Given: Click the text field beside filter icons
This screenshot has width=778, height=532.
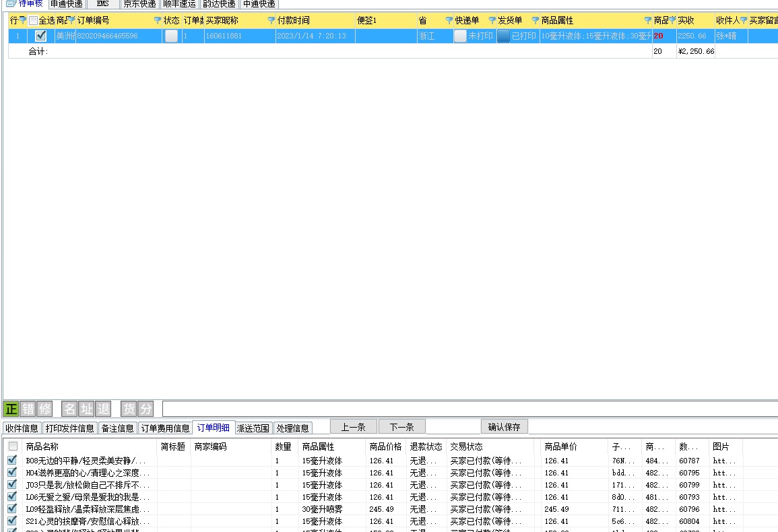Looking at the screenshot, I should pyautogui.click(x=469, y=409).
